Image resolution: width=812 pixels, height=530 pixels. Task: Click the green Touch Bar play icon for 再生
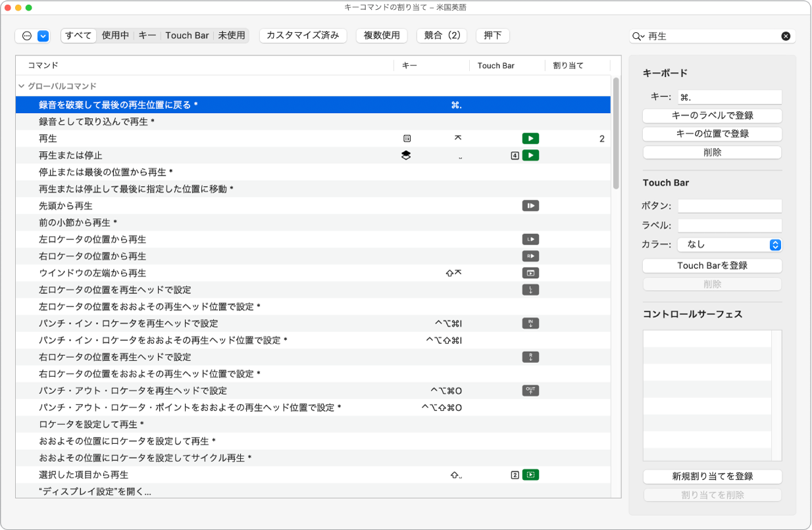tap(530, 138)
